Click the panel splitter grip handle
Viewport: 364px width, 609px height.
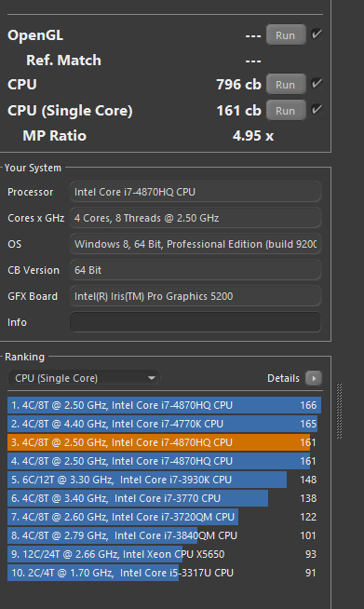[x=339, y=411]
